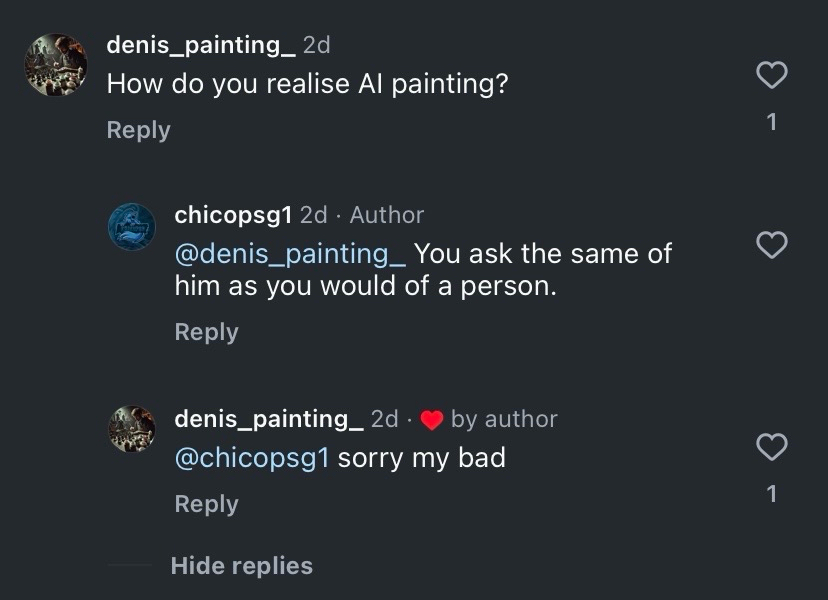Click the red heart liked-by-author badge
Screen dimensions: 828x600
tap(432, 420)
